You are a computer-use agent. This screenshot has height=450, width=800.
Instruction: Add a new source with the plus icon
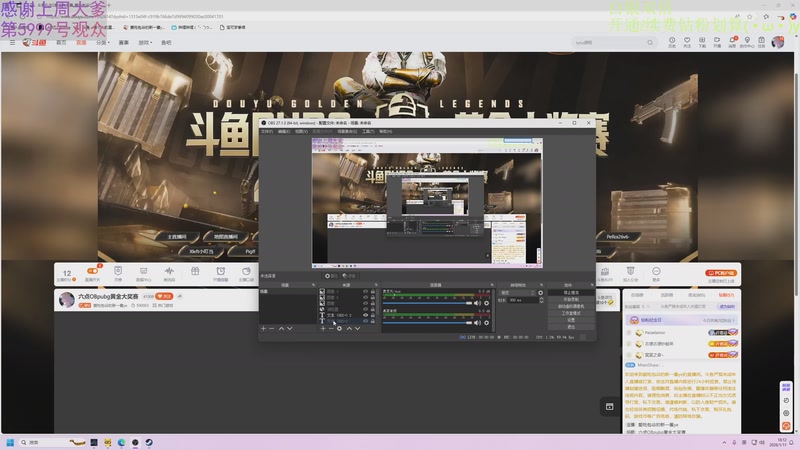click(322, 329)
